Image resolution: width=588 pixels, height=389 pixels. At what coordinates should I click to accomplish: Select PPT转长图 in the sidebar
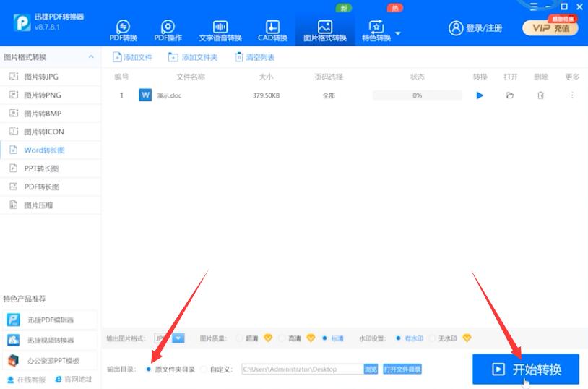(51, 168)
